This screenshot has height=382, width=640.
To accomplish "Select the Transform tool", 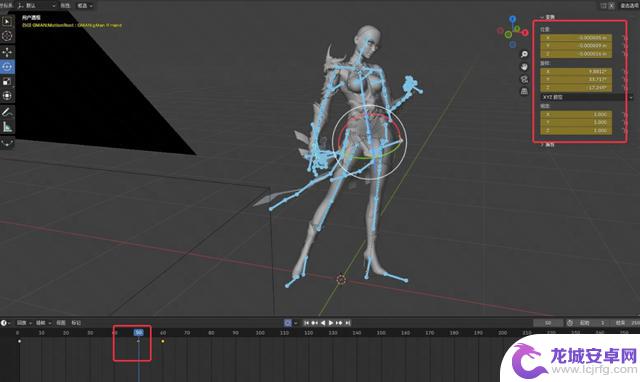I will tap(7, 96).
